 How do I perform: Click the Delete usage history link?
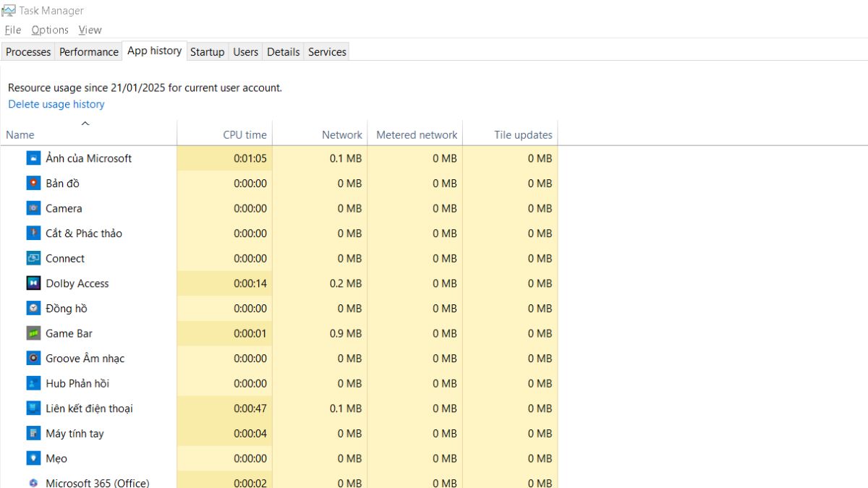(x=56, y=104)
